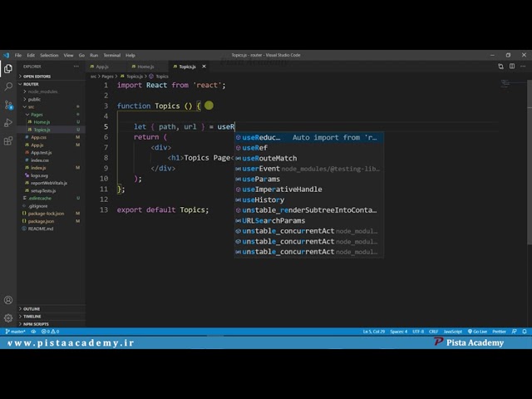Click Spaces: 4 indentation setting
Image resolution: width=532 pixels, height=399 pixels.
coord(399,332)
